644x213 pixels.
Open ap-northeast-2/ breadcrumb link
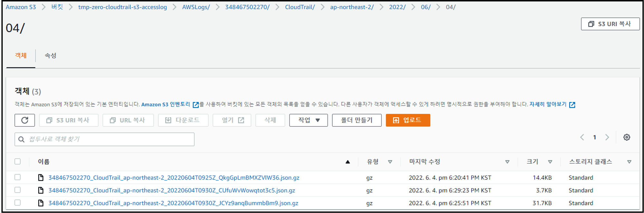(x=352, y=7)
